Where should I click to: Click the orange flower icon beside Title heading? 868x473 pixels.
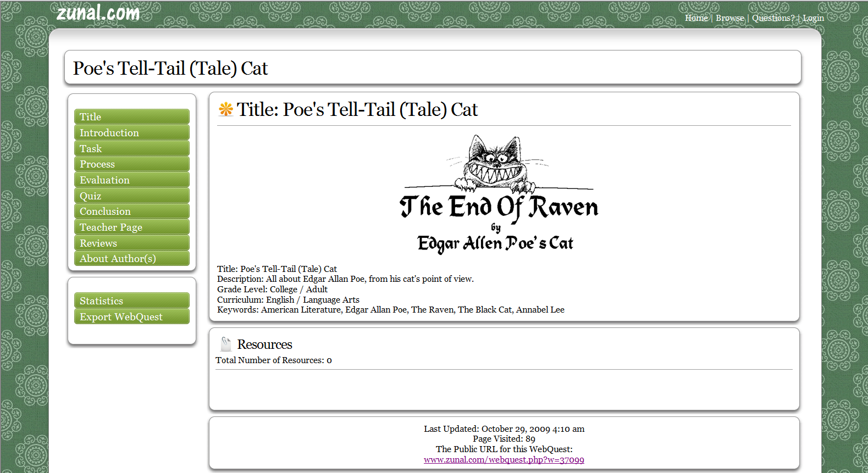click(x=225, y=109)
